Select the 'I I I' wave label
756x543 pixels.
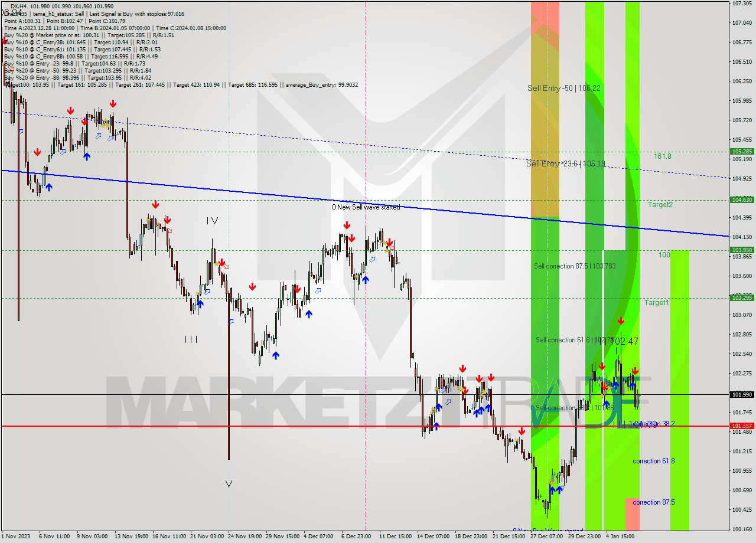pyautogui.click(x=191, y=339)
